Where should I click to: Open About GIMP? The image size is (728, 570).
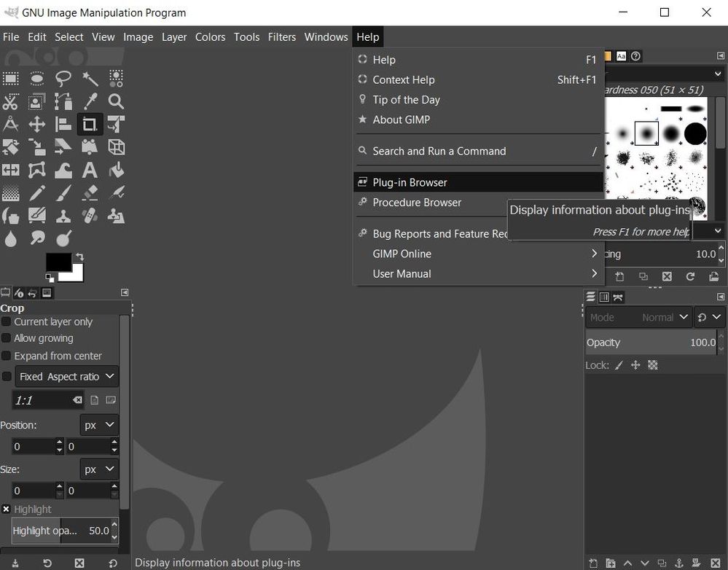point(479,120)
